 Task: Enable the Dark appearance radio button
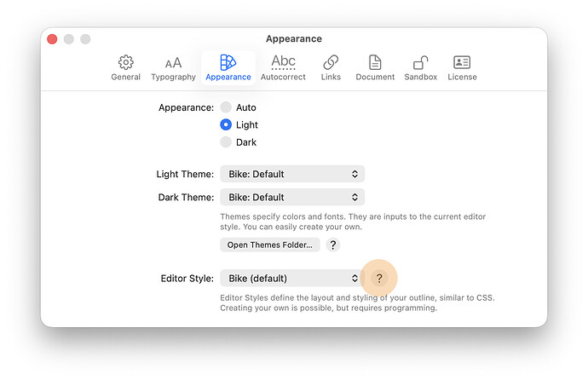tap(226, 142)
